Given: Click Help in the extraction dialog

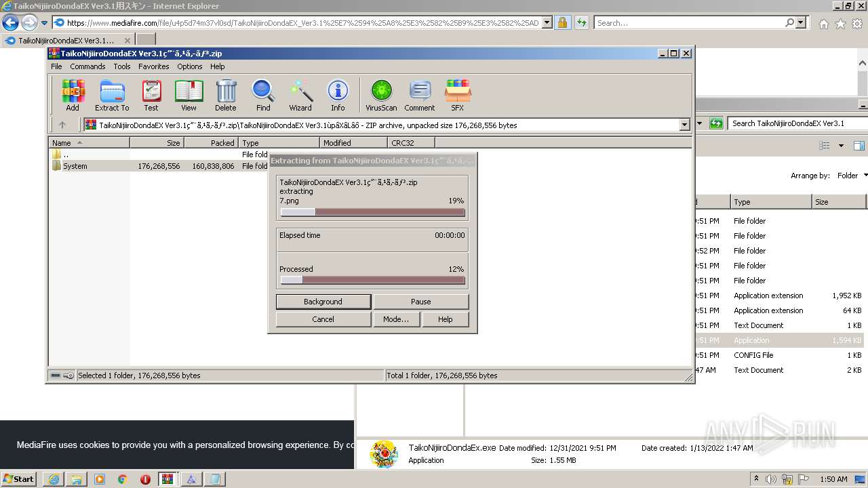Looking at the screenshot, I should [x=445, y=319].
